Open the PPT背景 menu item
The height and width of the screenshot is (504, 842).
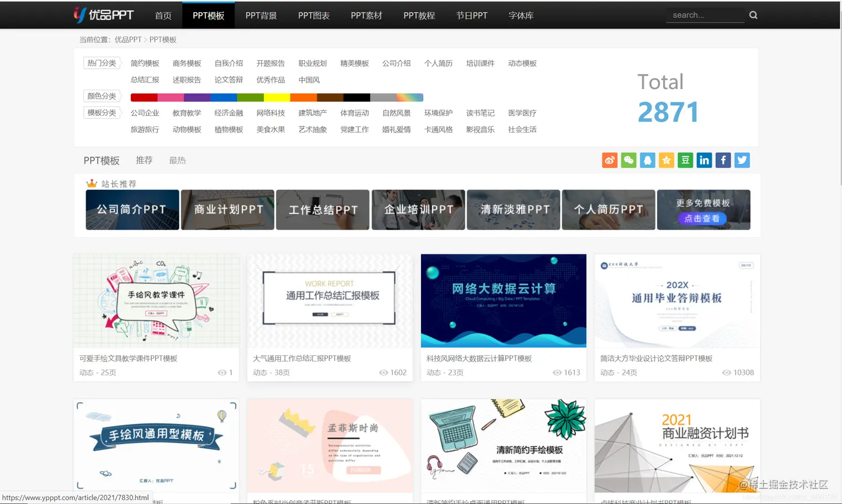pos(261,15)
